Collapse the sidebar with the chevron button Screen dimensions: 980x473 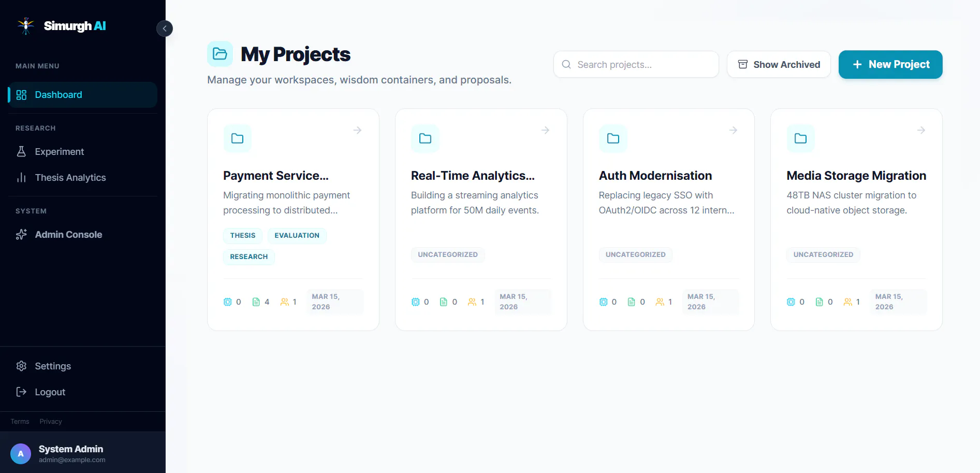click(165, 28)
